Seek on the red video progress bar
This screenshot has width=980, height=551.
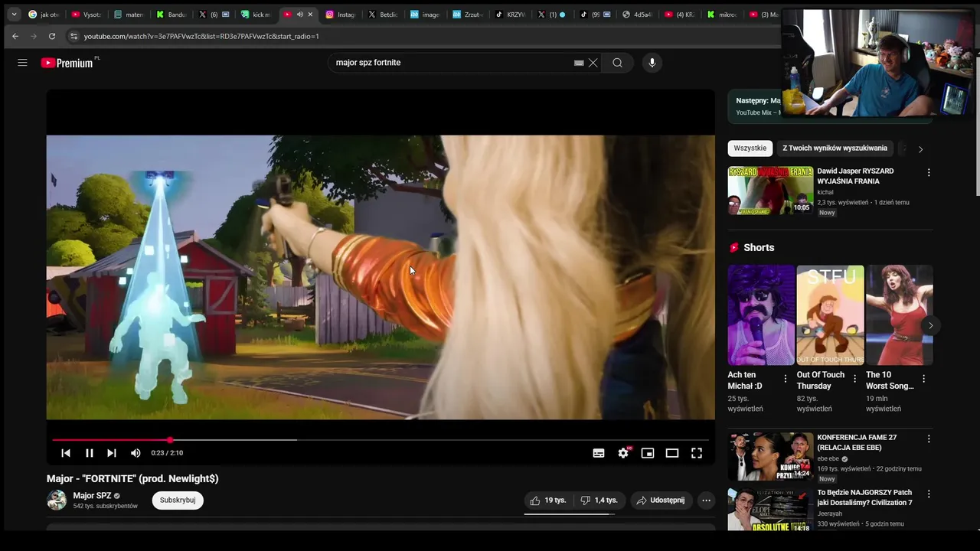[x=381, y=440]
